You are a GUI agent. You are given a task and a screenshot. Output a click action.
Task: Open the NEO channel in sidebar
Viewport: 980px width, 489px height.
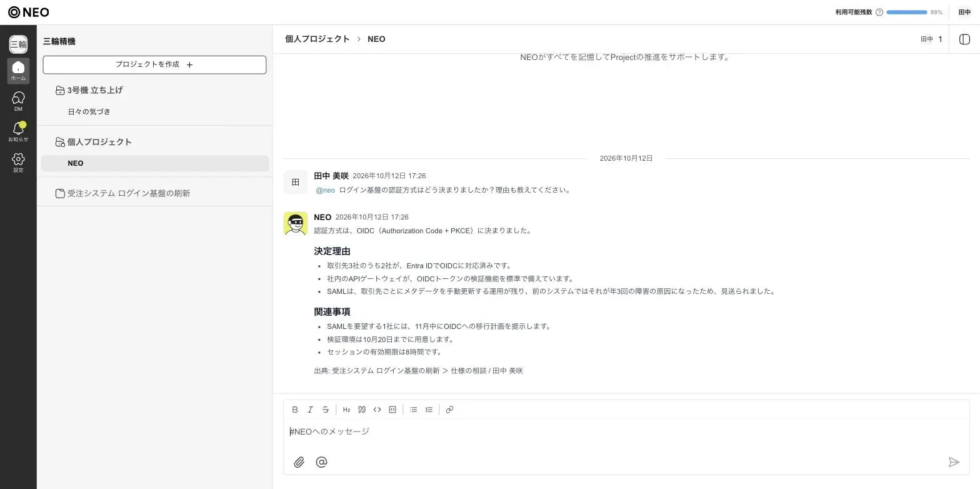pyautogui.click(x=155, y=163)
